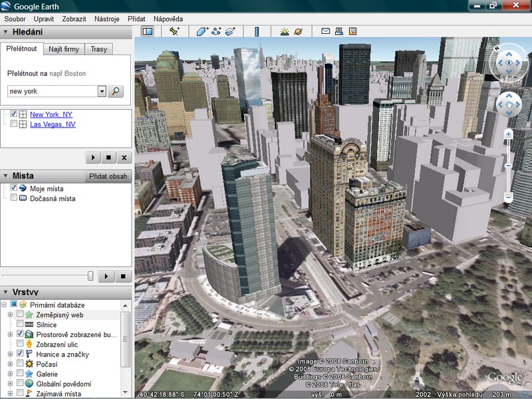Collapse the Místa panel header arrow
This screenshot has width=532, height=399.
pos(5,176)
